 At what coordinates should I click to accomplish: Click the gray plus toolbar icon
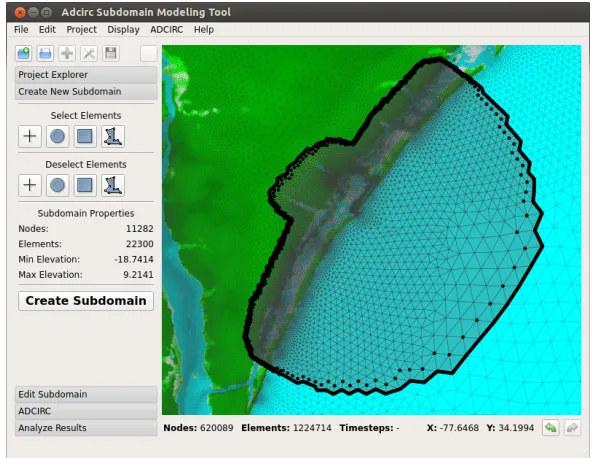click(67, 53)
